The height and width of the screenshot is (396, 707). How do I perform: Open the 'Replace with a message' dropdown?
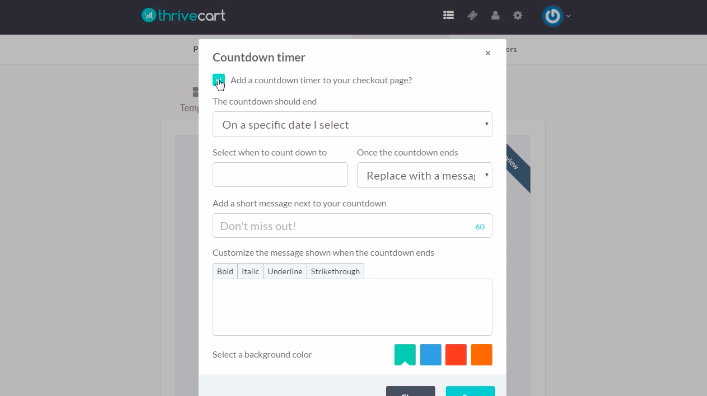point(424,175)
